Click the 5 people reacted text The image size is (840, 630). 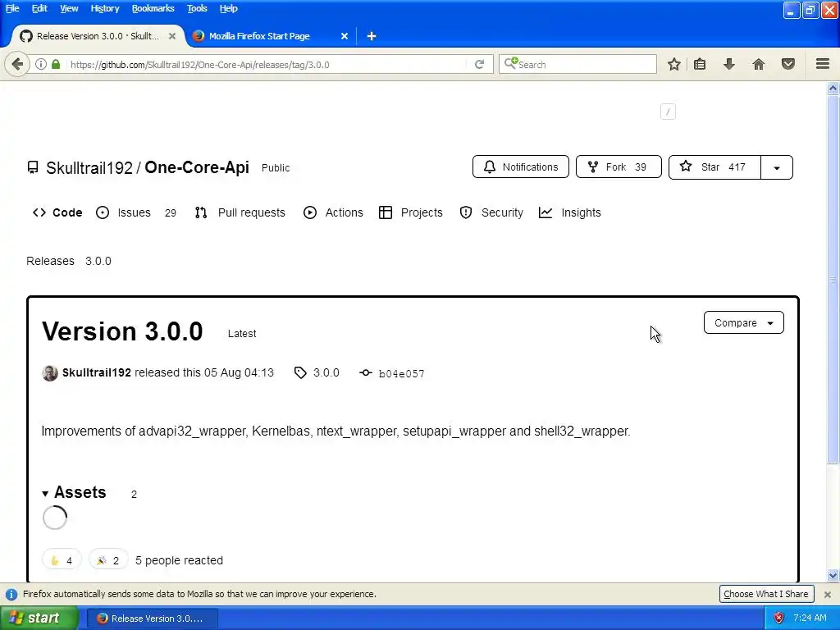(x=179, y=560)
